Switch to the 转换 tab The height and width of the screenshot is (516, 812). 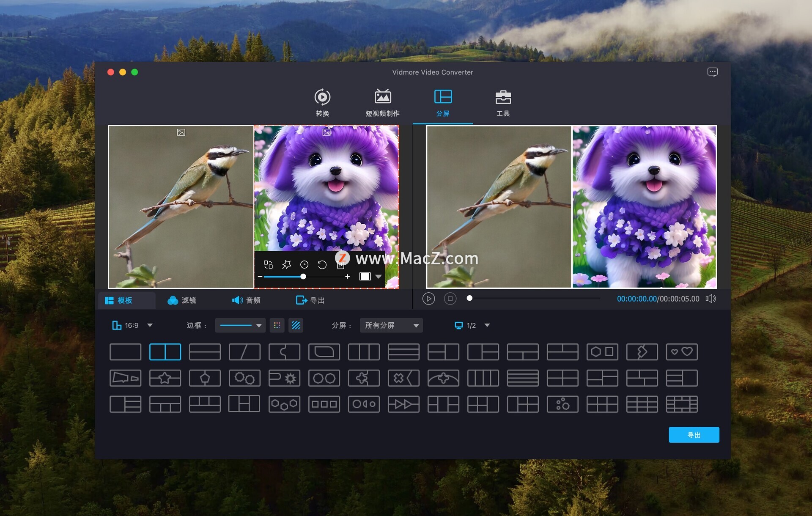click(322, 103)
